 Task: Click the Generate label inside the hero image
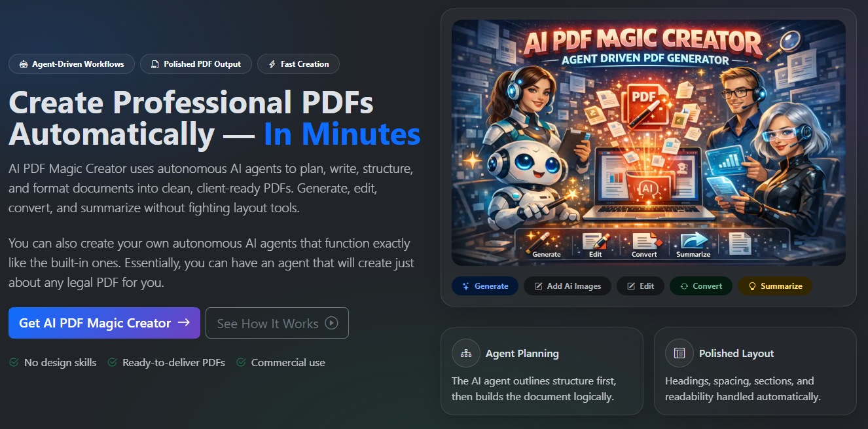pyautogui.click(x=547, y=254)
